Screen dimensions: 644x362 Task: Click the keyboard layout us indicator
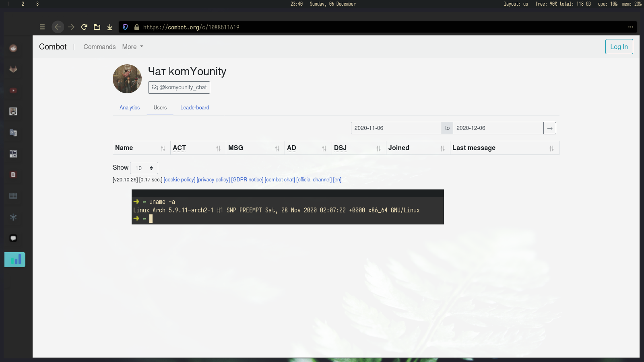click(516, 4)
